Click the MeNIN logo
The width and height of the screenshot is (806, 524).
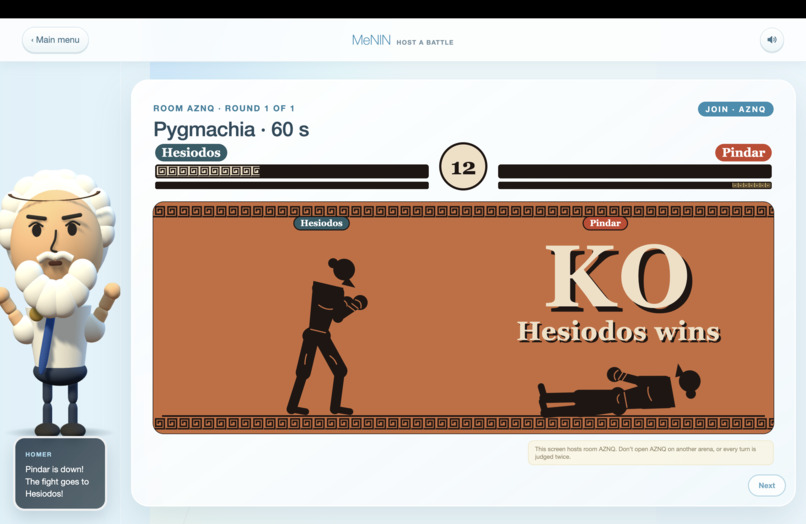pyautogui.click(x=371, y=40)
